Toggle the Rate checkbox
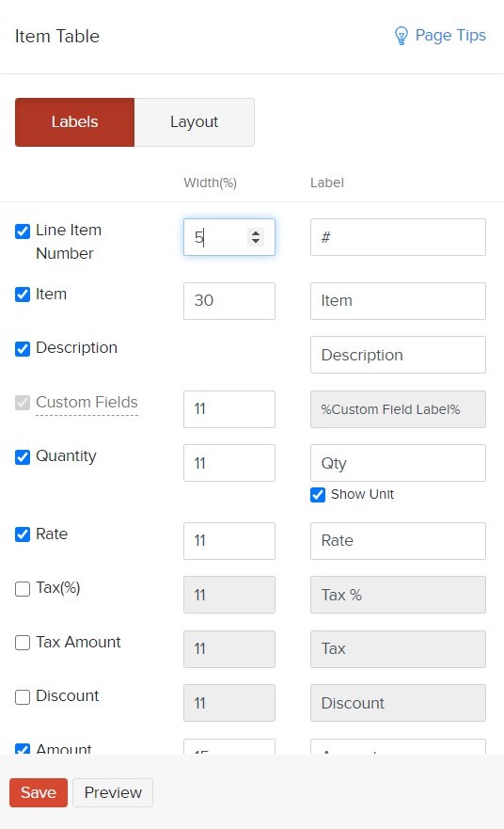This screenshot has width=504, height=829. pos(23,534)
